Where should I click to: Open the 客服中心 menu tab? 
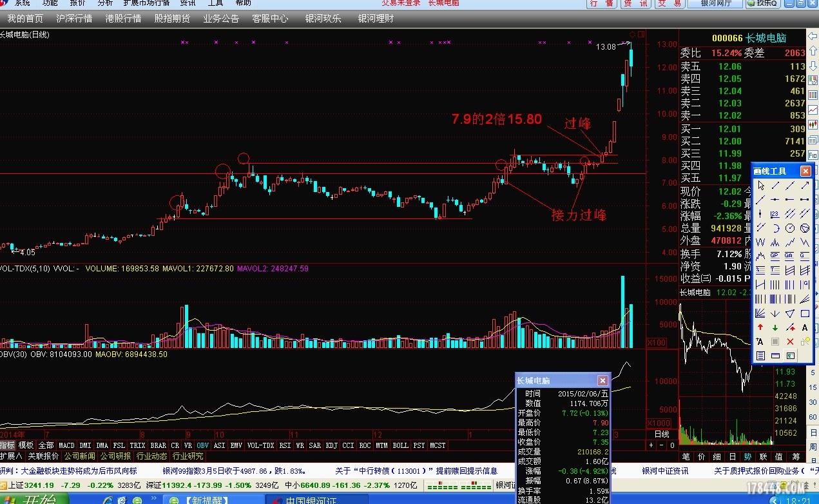point(270,19)
